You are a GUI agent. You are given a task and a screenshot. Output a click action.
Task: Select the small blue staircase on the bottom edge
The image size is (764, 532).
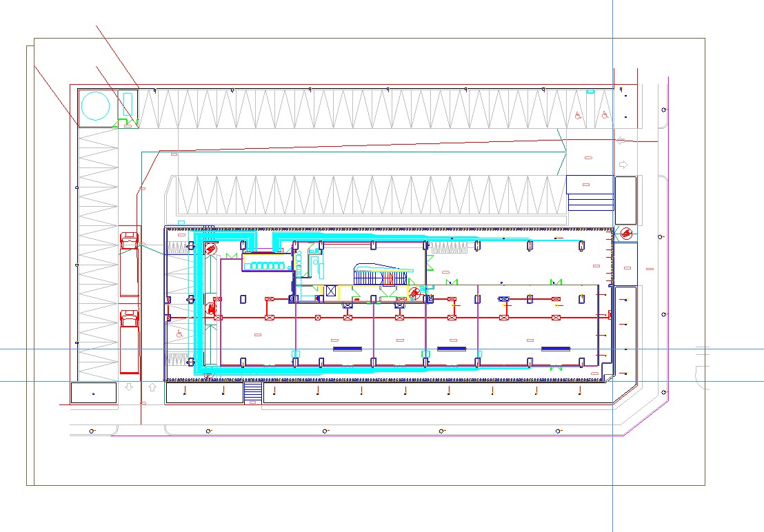click(x=253, y=393)
